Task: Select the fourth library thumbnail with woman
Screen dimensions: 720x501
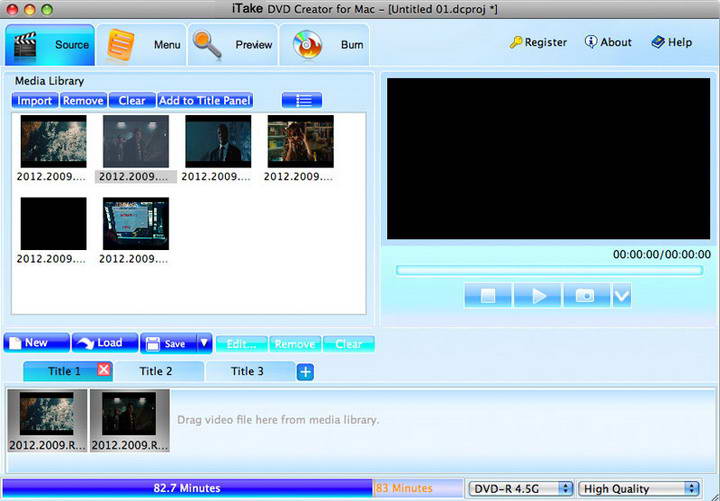Action: (x=300, y=141)
